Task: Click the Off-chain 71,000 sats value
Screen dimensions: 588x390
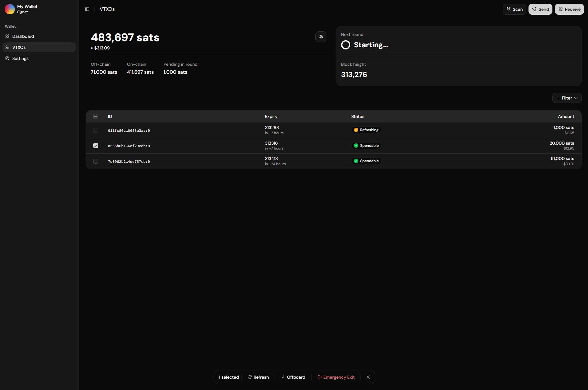Action: [104, 72]
